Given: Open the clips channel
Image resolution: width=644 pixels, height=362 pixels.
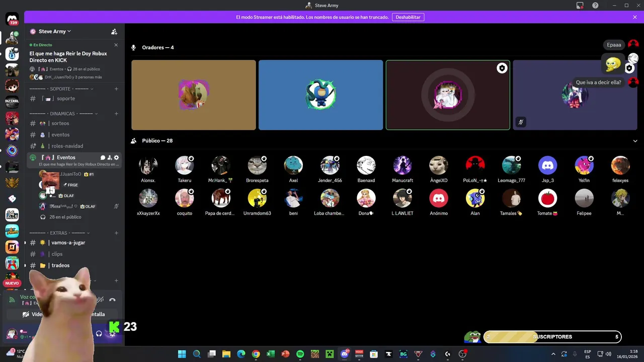Looking at the screenshot, I should 73,254.
